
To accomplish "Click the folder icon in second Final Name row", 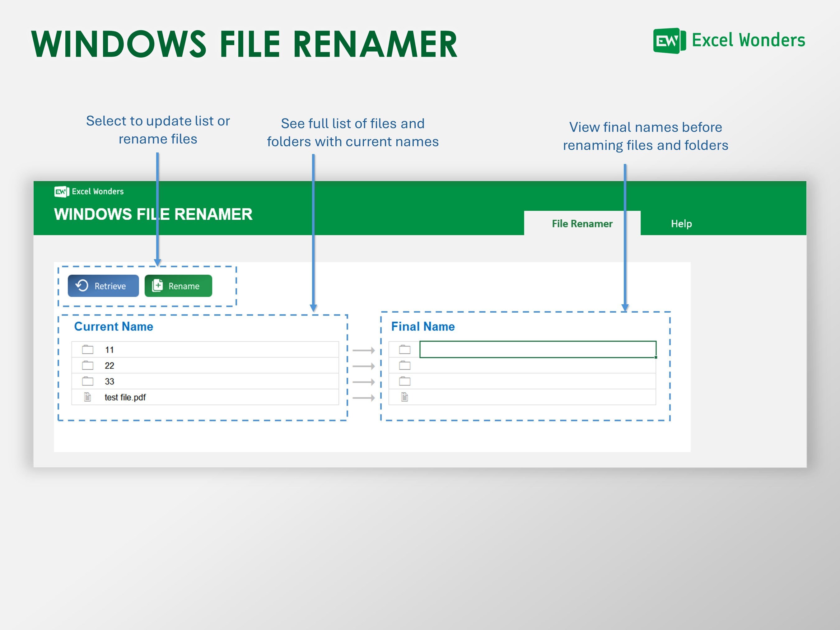I will click(x=404, y=366).
